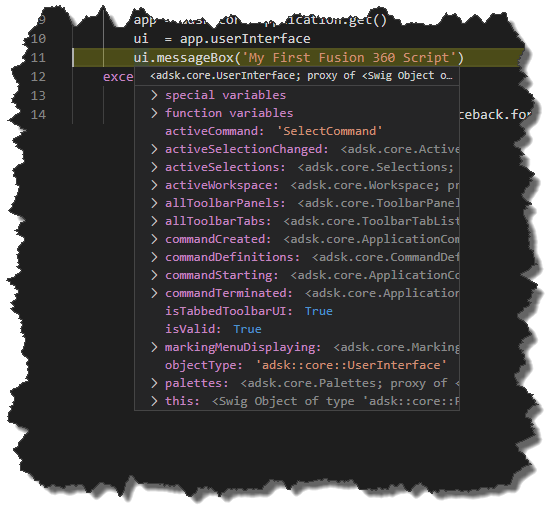The width and height of the screenshot is (560, 520).
Task: Expand the function variables node
Action: click(154, 113)
